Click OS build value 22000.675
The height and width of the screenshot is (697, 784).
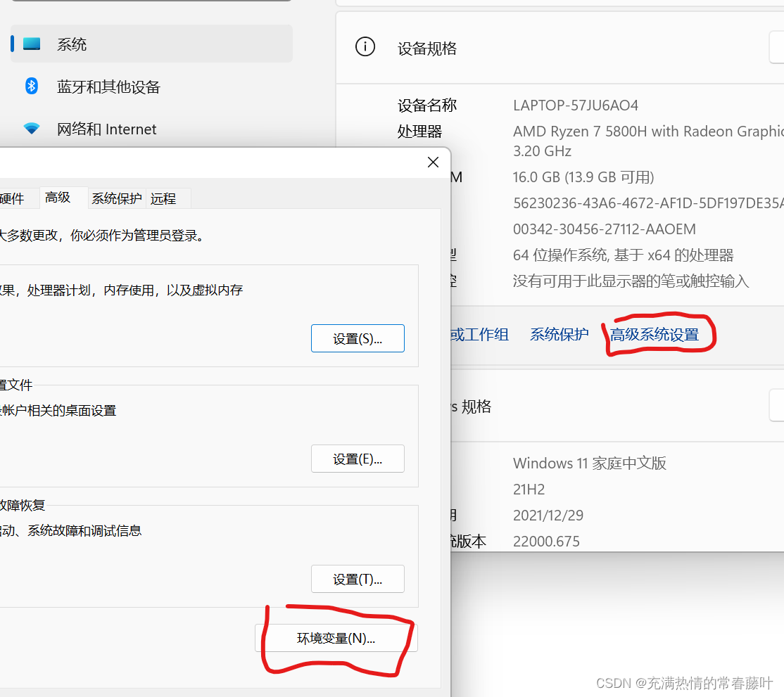point(547,541)
